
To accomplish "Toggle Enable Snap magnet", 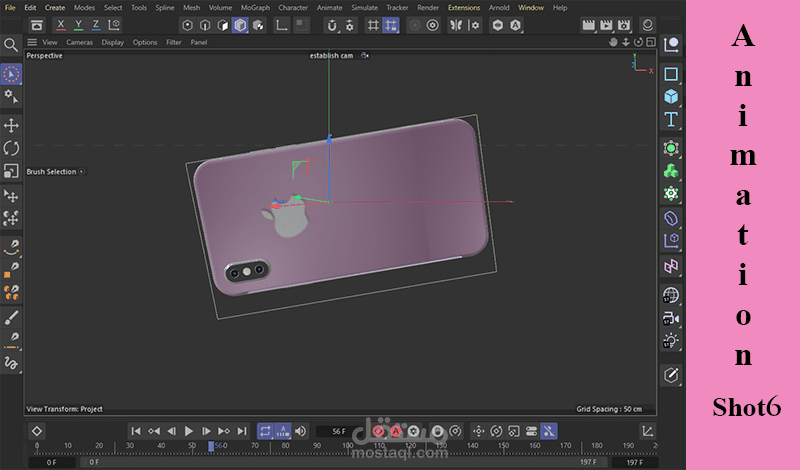I will click(x=332, y=25).
